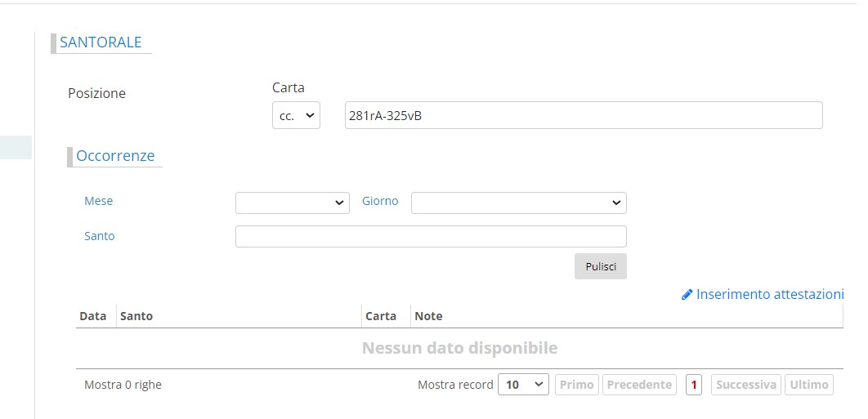Open the Mostra record count dropdown
The width and height of the screenshot is (868, 419).
[523, 385]
